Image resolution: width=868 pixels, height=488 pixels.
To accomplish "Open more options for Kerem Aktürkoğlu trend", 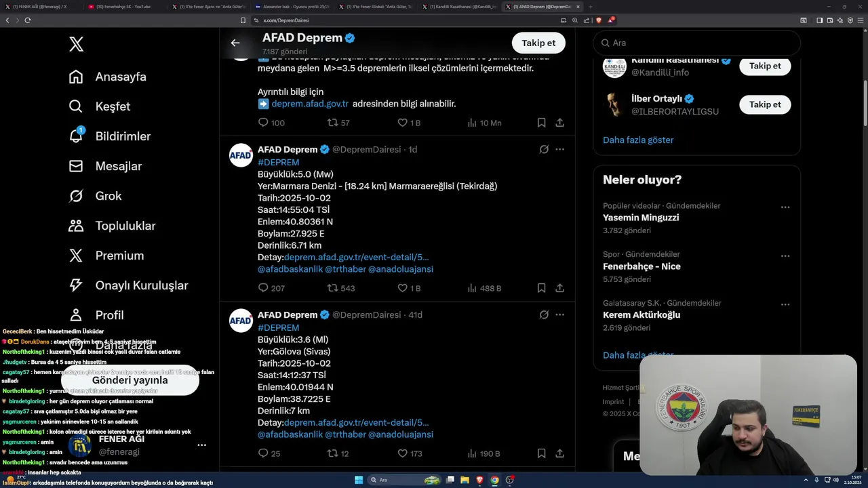I will (x=785, y=305).
